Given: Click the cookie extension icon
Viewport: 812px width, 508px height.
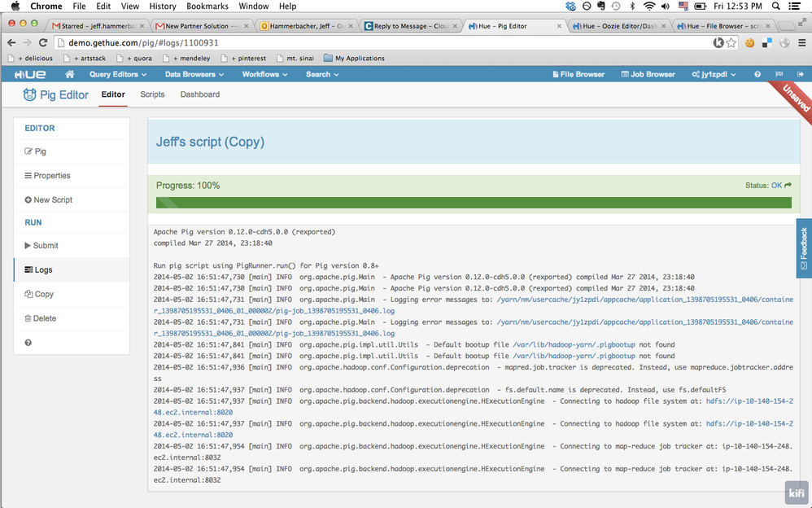Looking at the screenshot, I should (x=750, y=43).
